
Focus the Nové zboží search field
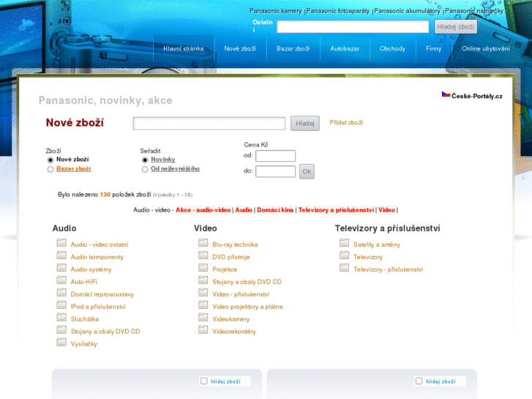[x=209, y=123]
